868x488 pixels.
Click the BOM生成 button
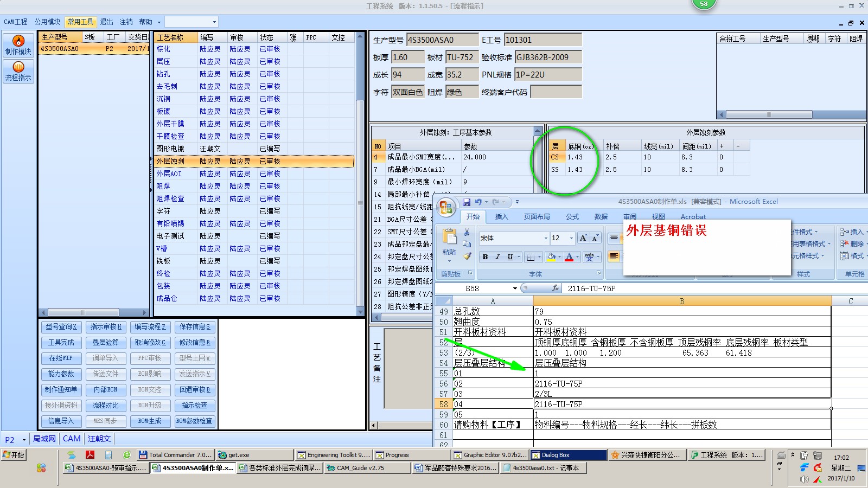click(150, 421)
